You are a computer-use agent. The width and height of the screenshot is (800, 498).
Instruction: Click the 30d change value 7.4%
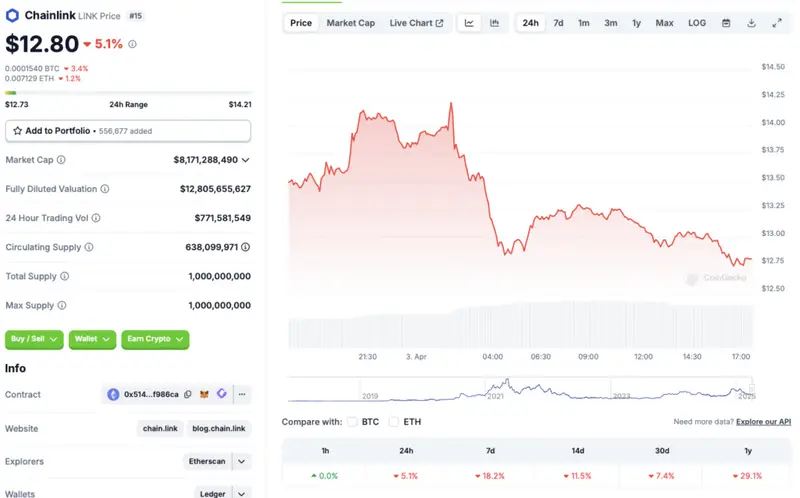click(x=662, y=476)
